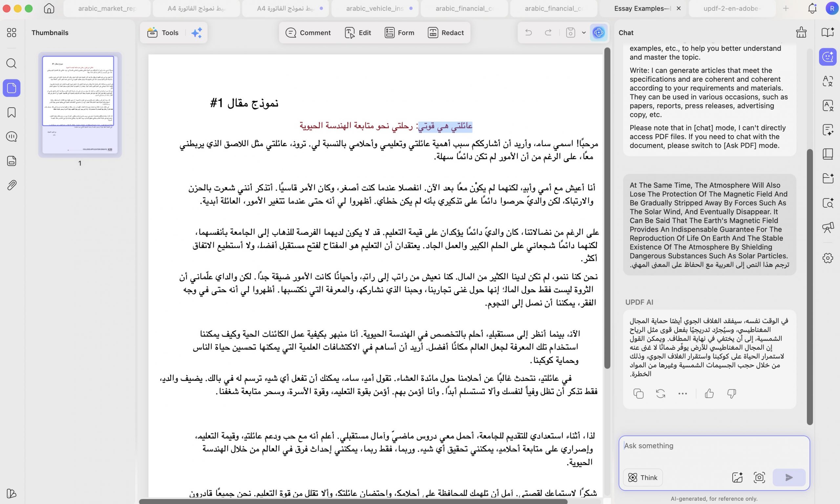The image size is (840, 504).
Task: Open the page panel icon in right sidebar
Action: click(828, 154)
